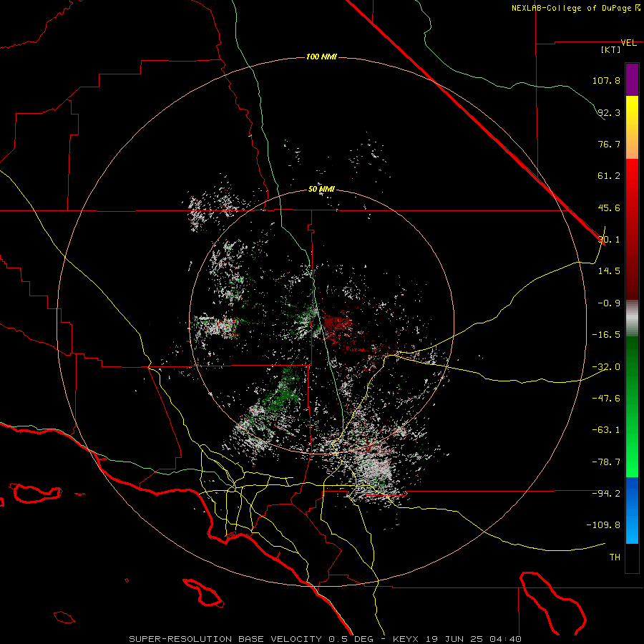Select the -109.8 legend value
Viewport: 644px width, 644px height.
point(603,525)
